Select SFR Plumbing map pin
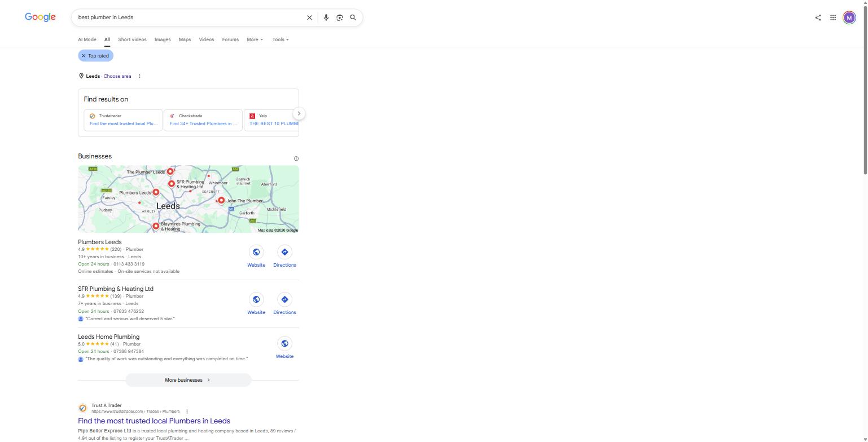This screenshot has width=868, height=442. point(172,183)
